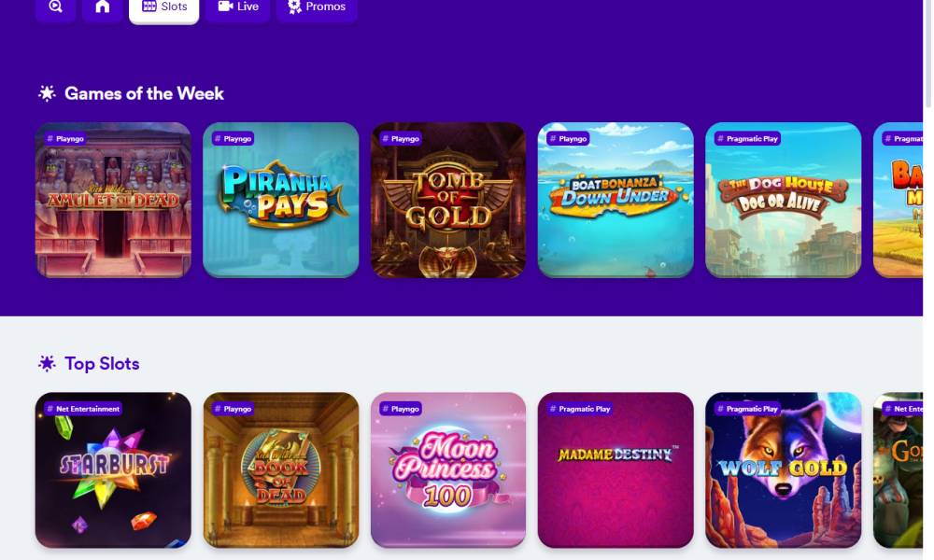Screen dimensions: 934x560
Task: Play Moon Princess 100
Action: (x=448, y=470)
